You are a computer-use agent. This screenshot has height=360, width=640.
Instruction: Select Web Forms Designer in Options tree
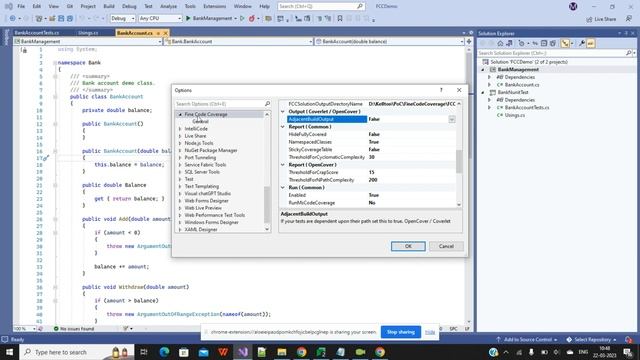(x=207, y=201)
